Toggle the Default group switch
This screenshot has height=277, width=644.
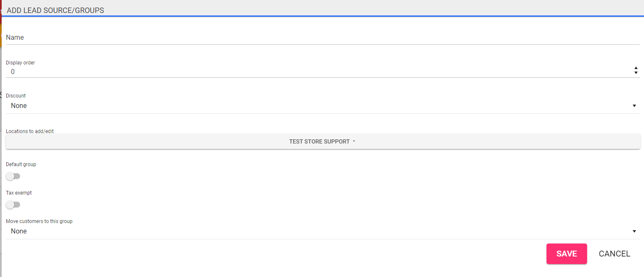tap(13, 176)
